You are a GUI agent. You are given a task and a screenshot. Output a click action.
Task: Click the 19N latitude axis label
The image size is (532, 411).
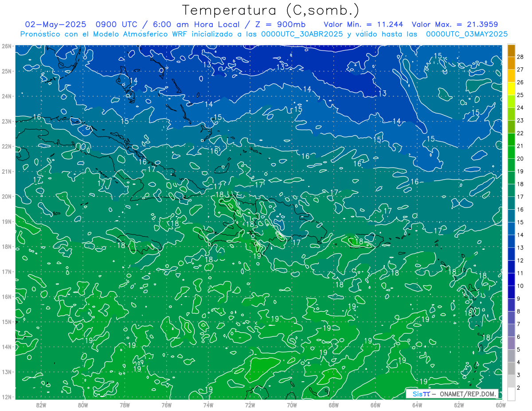(6, 221)
